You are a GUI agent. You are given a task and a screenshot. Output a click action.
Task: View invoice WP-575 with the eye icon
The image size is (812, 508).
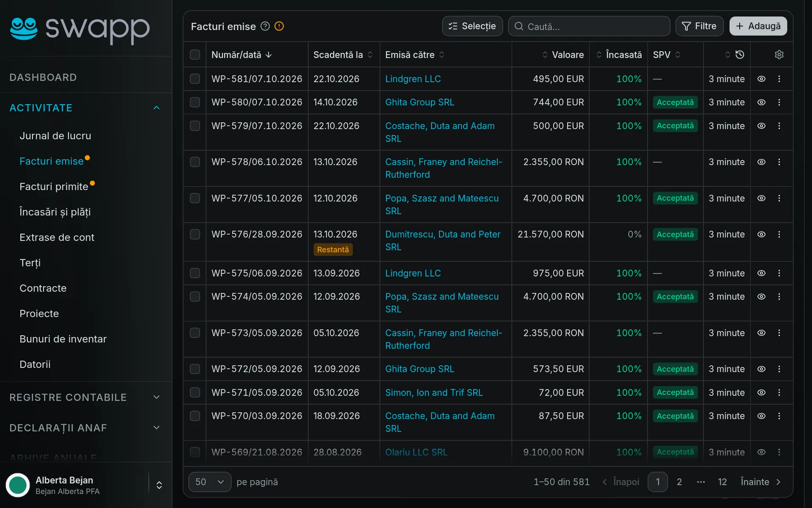coord(761,273)
